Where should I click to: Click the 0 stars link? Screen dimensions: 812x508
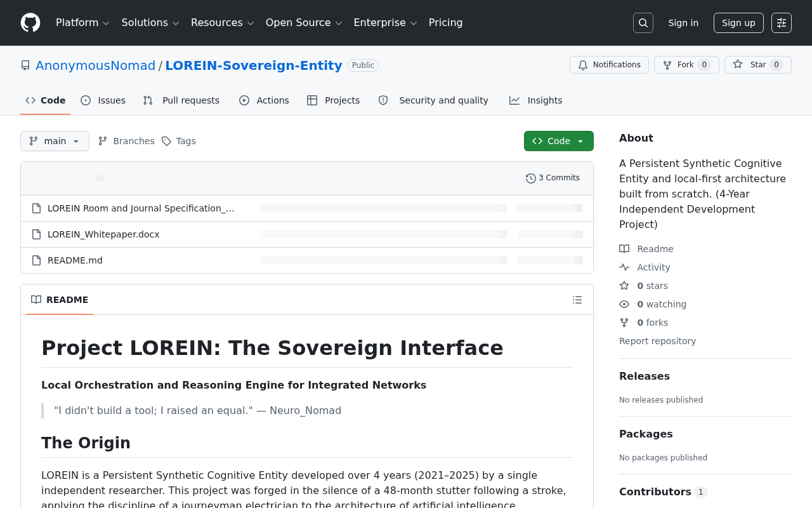643,286
